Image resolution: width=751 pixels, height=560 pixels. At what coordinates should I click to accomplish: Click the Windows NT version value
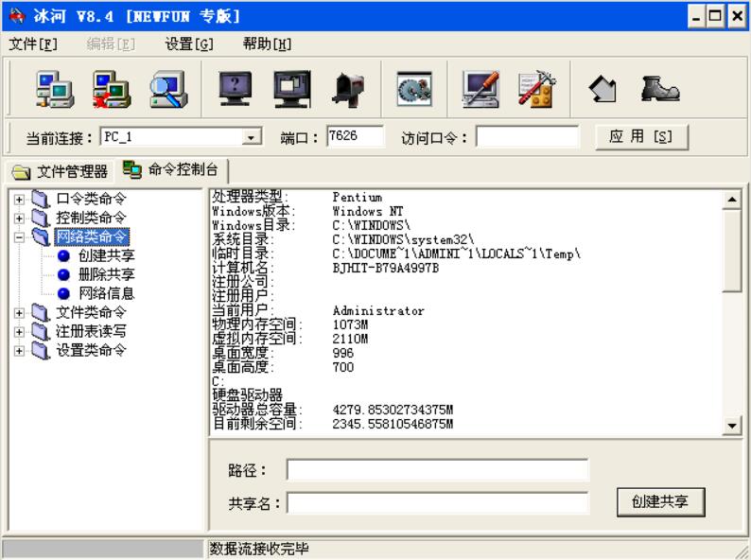pos(368,211)
